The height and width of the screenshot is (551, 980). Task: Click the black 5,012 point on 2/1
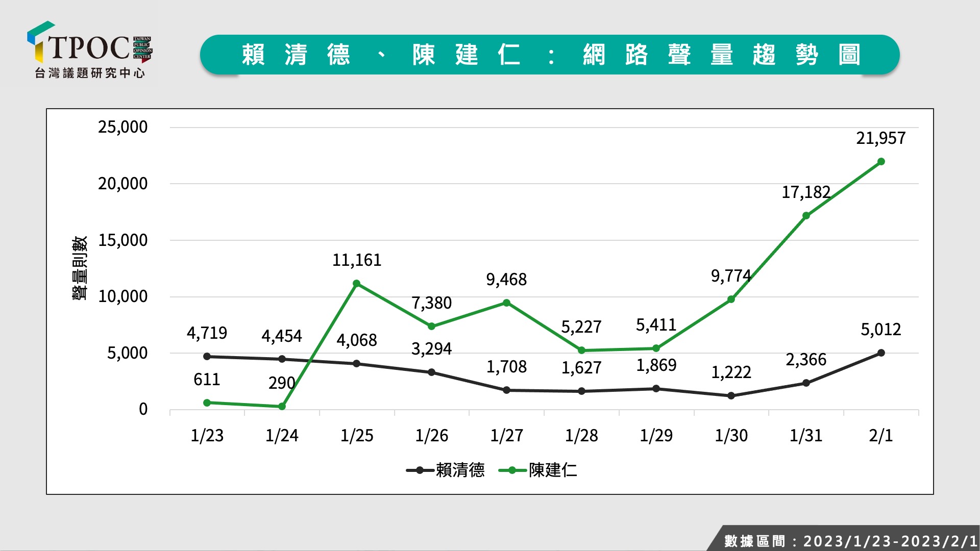[881, 353]
